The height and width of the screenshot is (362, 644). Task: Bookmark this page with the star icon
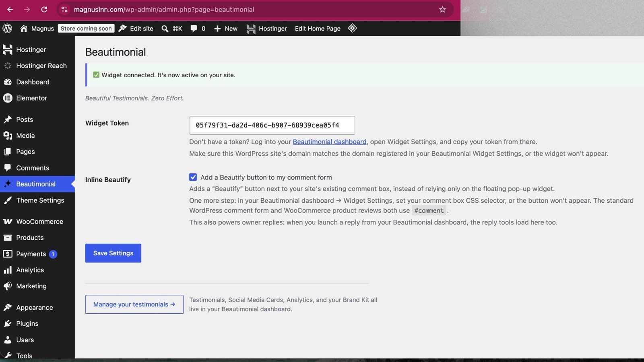442,9
